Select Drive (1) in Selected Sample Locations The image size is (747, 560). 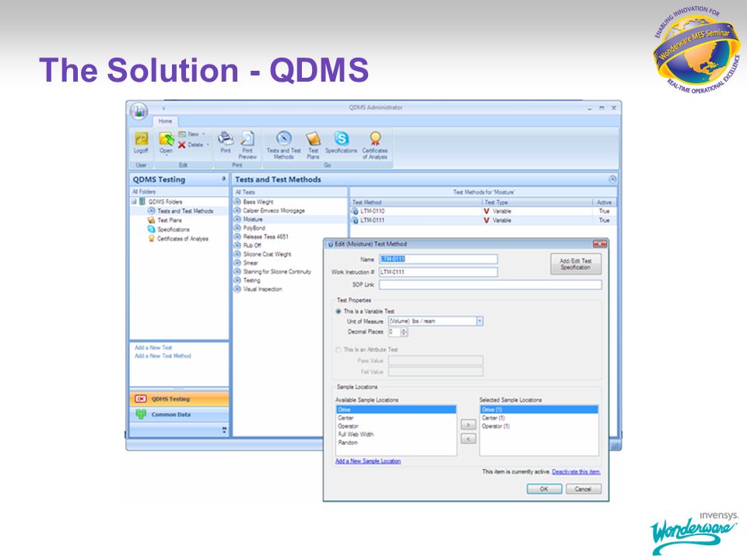(538, 410)
